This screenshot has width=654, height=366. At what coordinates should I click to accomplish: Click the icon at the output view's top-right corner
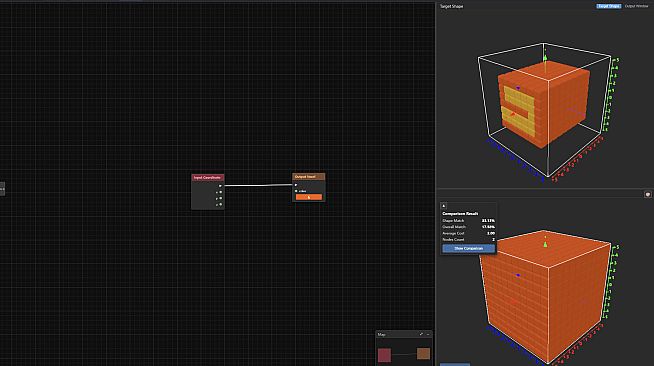click(648, 194)
